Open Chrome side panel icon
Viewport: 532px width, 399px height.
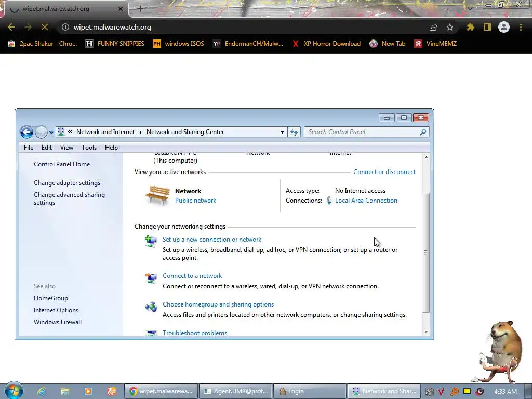tap(487, 27)
